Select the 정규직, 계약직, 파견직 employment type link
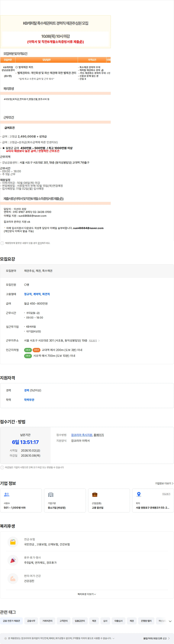 (x=37, y=294)
